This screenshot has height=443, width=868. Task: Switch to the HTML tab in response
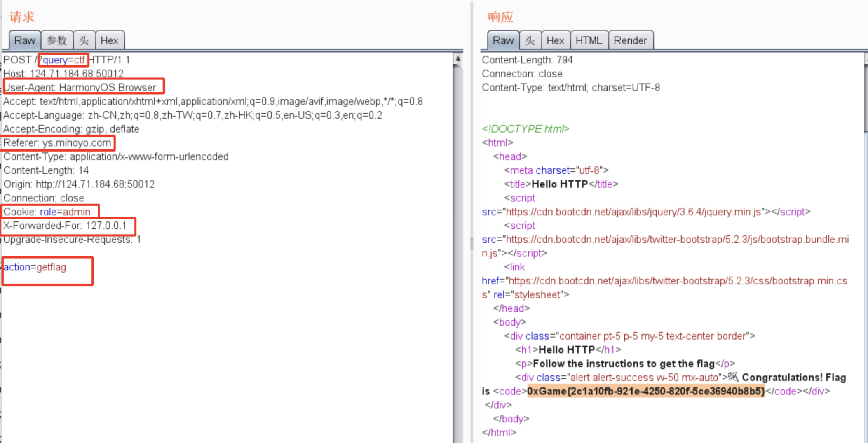(589, 40)
